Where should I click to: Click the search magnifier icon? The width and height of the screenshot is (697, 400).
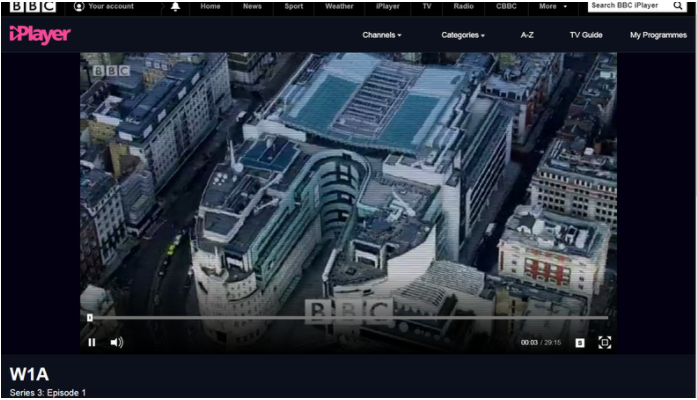tap(677, 6)
